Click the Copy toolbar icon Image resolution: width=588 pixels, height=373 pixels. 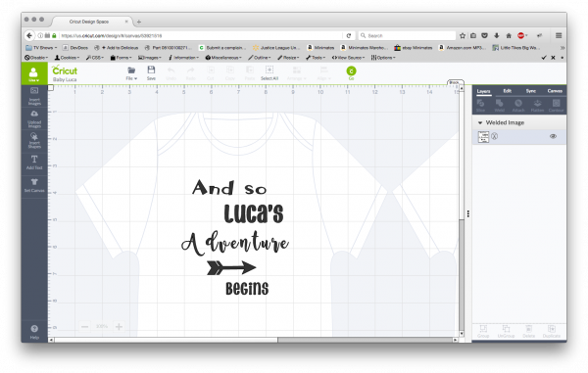(x=230, y=73)
